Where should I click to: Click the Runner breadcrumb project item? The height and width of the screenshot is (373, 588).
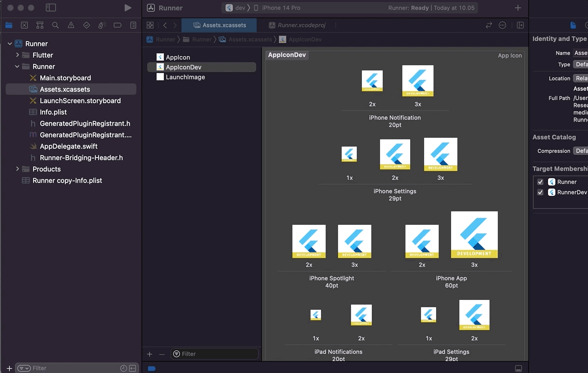161,39
